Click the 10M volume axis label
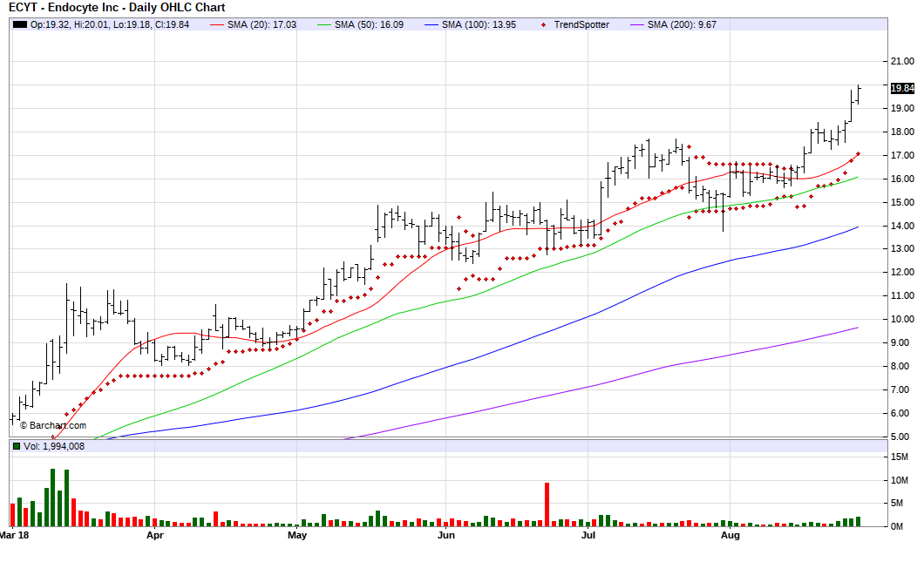 click(900, 481)
